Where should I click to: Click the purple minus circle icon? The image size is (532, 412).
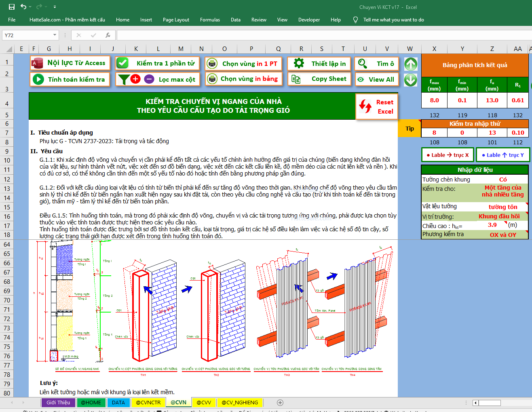(149, 79)
